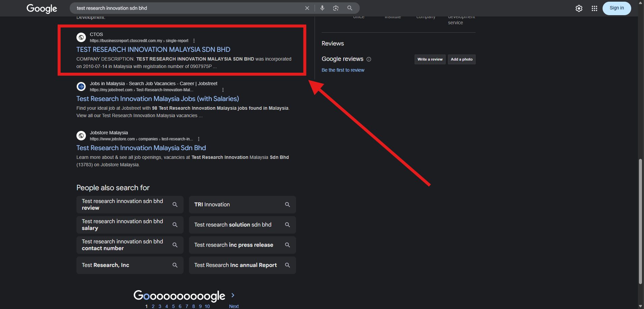Open Jobstore Malaysia result favicon

coord(81,136)
